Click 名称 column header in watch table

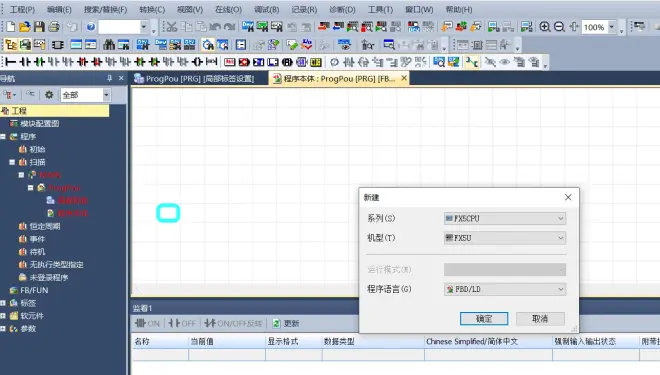(160, 341)
